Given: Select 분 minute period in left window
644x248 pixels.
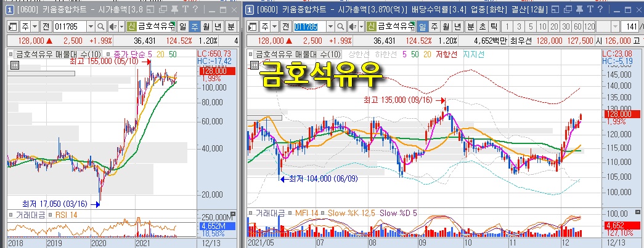Looking at the screenshot, I should pyautogui.click(x=231, y=27).
